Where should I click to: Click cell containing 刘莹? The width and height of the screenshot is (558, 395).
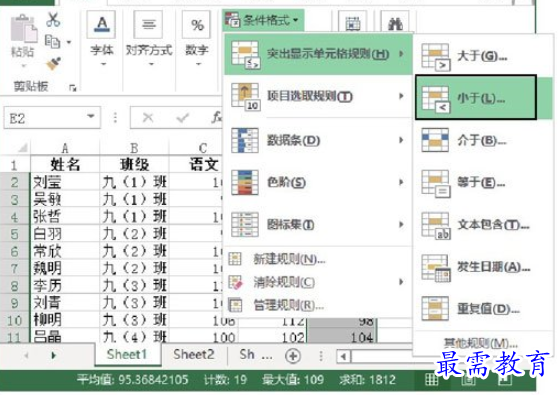(x=65, y=182)
